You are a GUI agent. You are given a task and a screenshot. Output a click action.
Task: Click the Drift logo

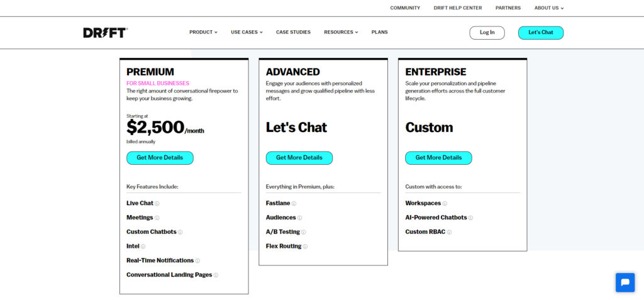click(105, 33)
